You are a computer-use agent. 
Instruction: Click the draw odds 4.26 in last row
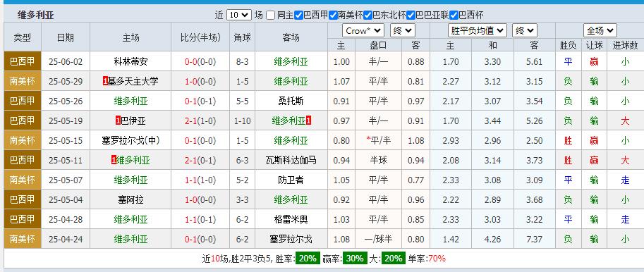pos(492,239)
